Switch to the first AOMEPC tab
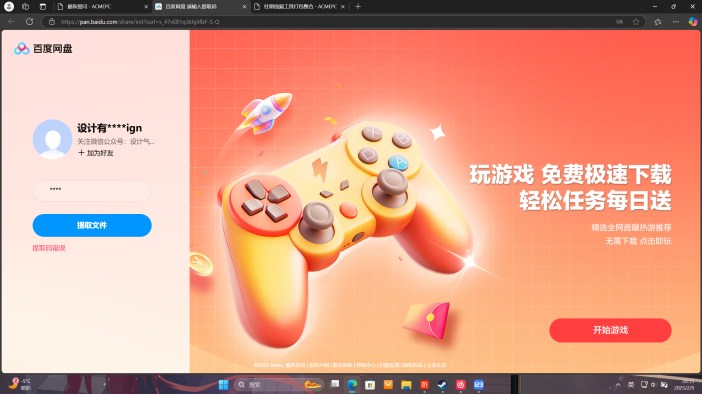The image size is (702, 394). coord(102,7)
